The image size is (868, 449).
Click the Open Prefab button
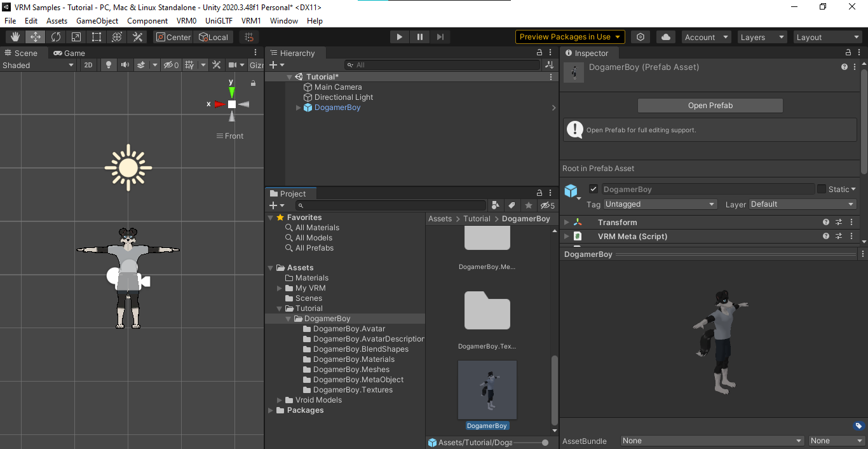710,106
